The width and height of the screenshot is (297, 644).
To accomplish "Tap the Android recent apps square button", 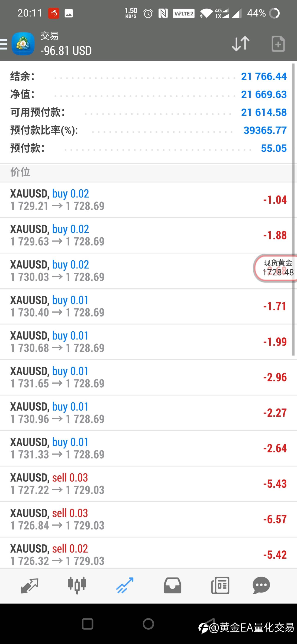I will (x=87, y=624).
